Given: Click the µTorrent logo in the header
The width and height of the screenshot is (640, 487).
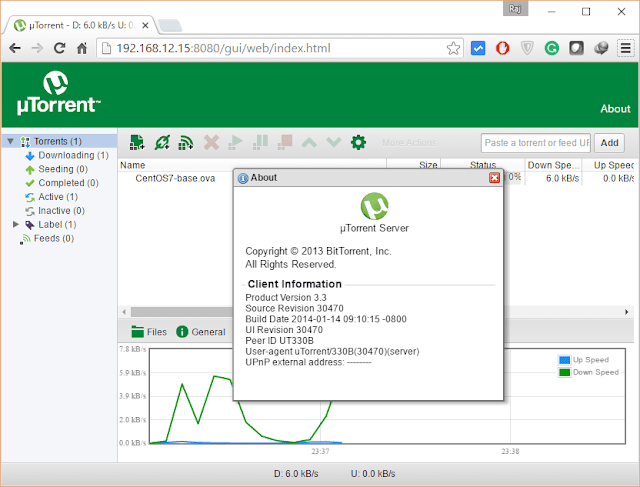Looking at the screenshot, I should coord(58,93).
